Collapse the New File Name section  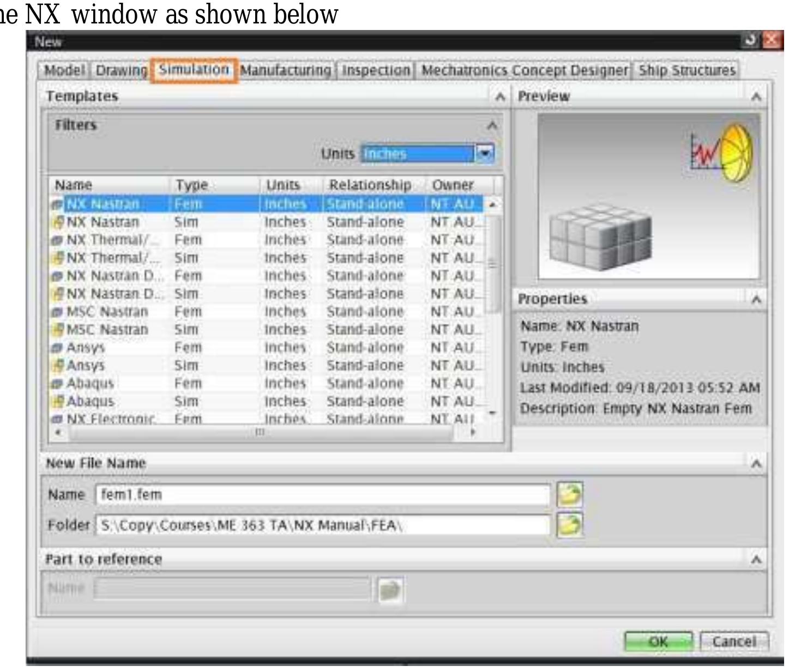(x=756, y=464)
